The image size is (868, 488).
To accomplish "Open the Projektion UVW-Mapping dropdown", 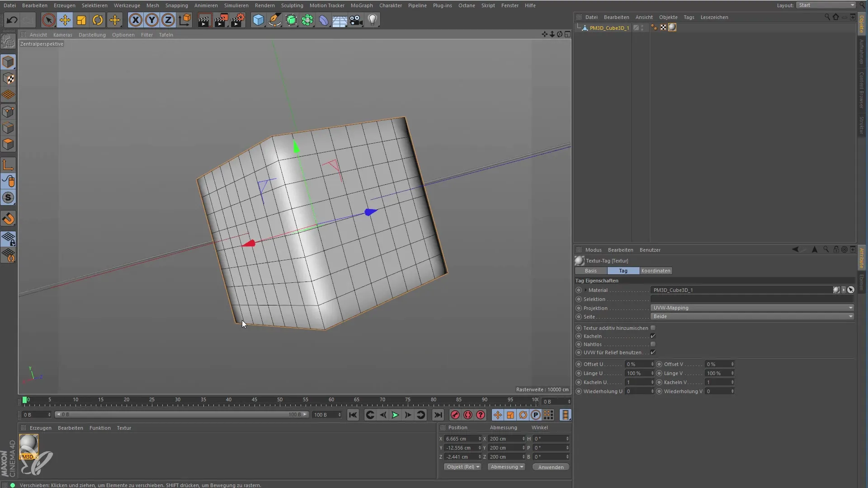I will [x=752, y=308].
